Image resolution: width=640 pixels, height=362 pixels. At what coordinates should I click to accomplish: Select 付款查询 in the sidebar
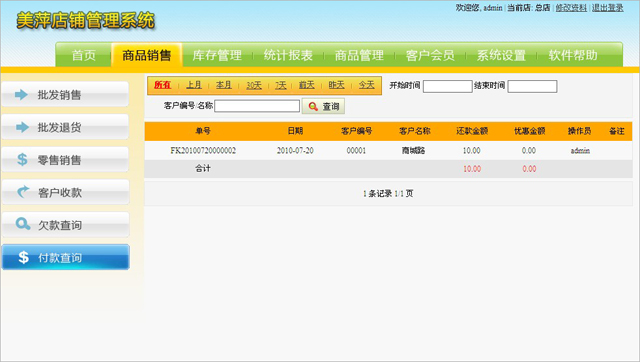[x=65, y=257]
